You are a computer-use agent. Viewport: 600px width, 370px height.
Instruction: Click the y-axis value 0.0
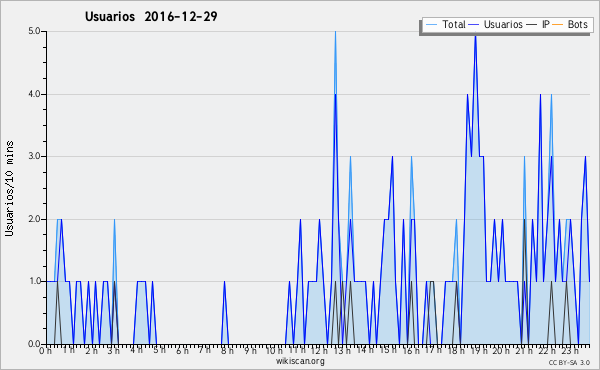point(34,344)
